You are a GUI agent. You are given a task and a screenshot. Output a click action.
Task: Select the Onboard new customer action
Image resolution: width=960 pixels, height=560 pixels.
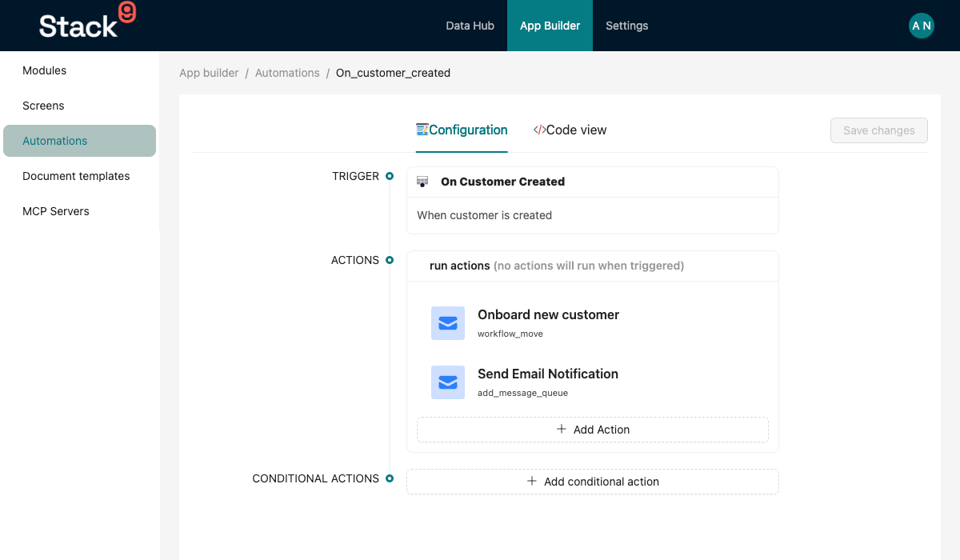pos(593,323)
